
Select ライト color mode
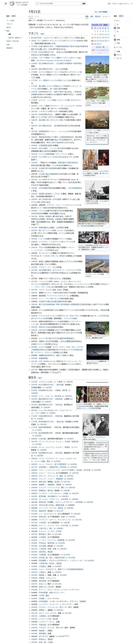pyautogui.click(x=115, y=55)
